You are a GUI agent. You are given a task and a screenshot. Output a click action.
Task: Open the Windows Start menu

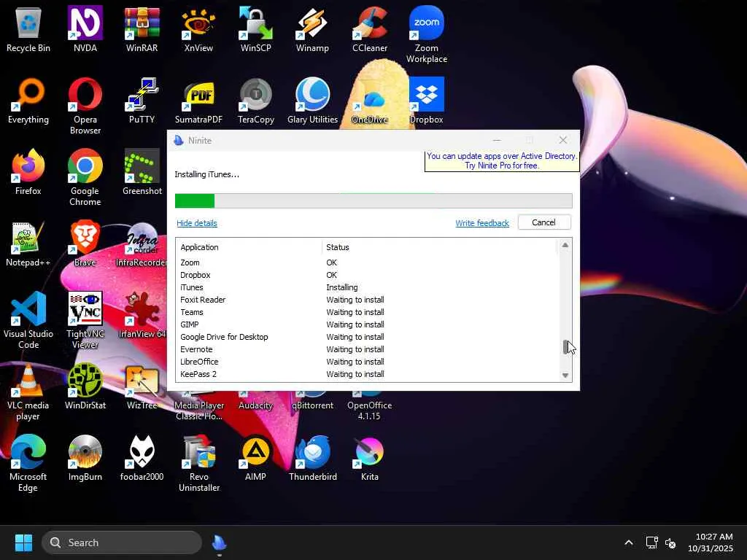click(23, 542)
